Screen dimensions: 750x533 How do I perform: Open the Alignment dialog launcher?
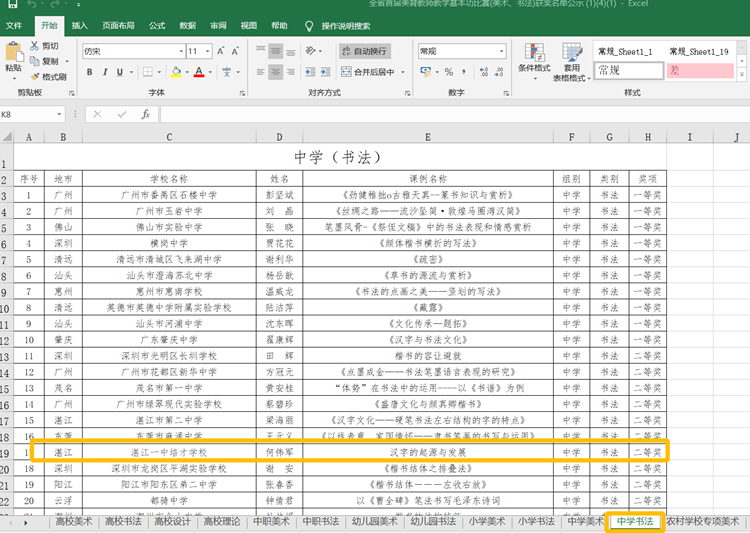[x=408, y=93]
